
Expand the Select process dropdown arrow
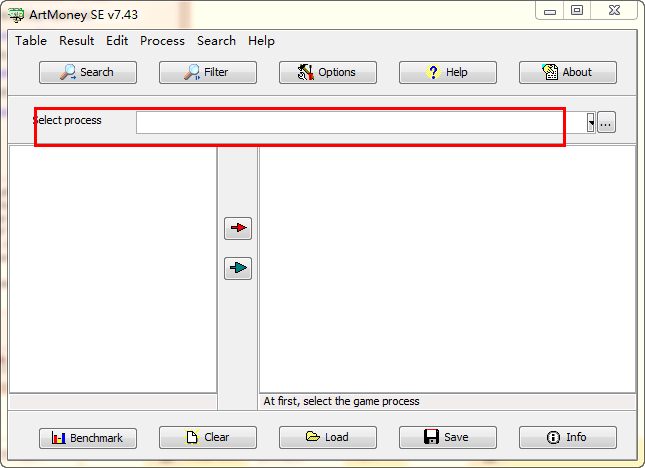(x=591, y=123)
